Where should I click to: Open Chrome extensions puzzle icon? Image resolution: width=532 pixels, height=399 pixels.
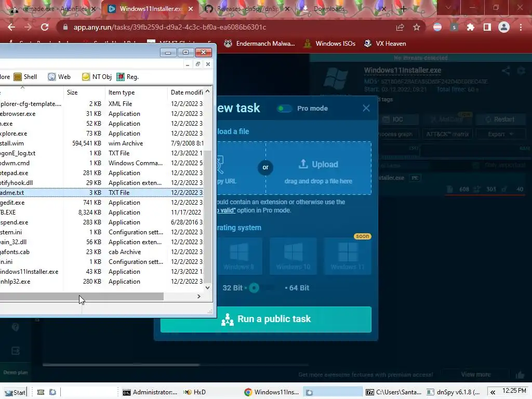pos(471,27)
